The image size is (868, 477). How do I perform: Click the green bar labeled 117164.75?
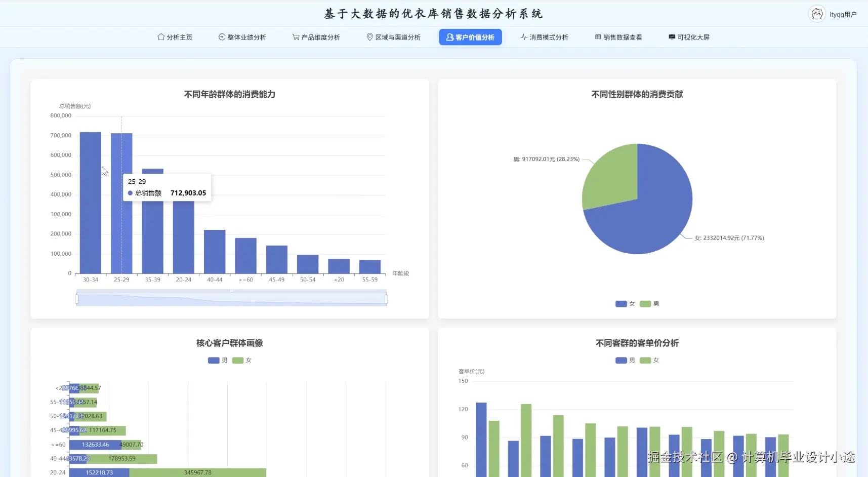(x=103, y=430)
